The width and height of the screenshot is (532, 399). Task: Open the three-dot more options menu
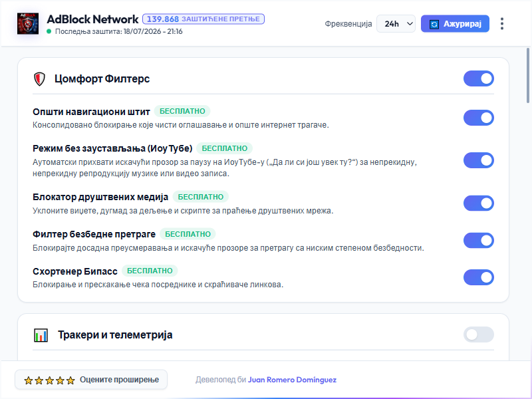[502, 24]
